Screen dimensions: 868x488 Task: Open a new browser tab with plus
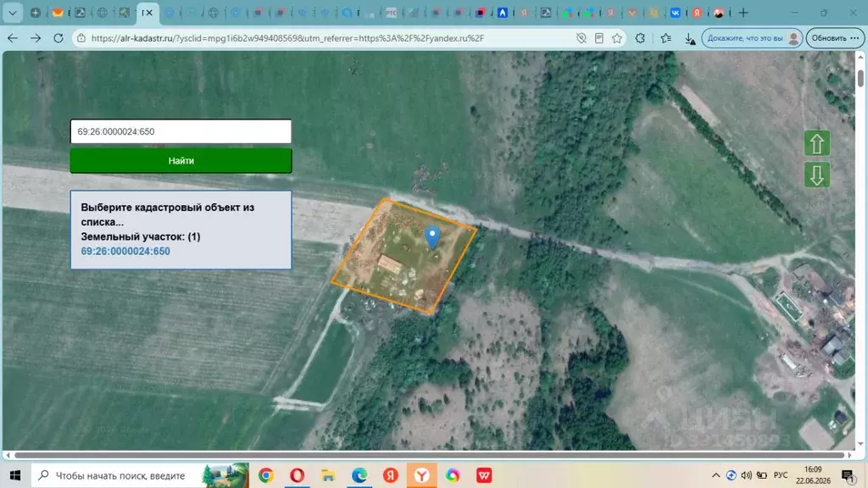click(x=743, y=13)
